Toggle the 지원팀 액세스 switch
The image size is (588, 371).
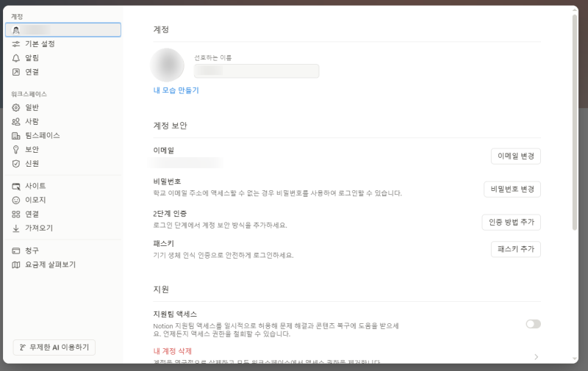[x=533, y=324]
